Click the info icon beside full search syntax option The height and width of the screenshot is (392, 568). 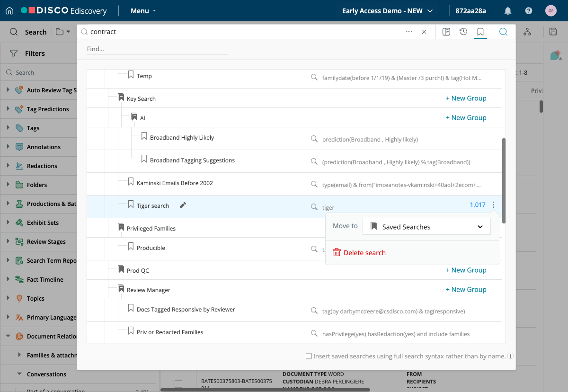[x=511, y=356]
